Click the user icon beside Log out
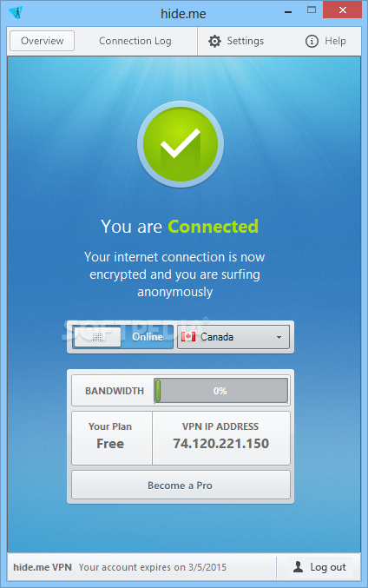The width and height of the screenshot is (368, 588). 299,566
